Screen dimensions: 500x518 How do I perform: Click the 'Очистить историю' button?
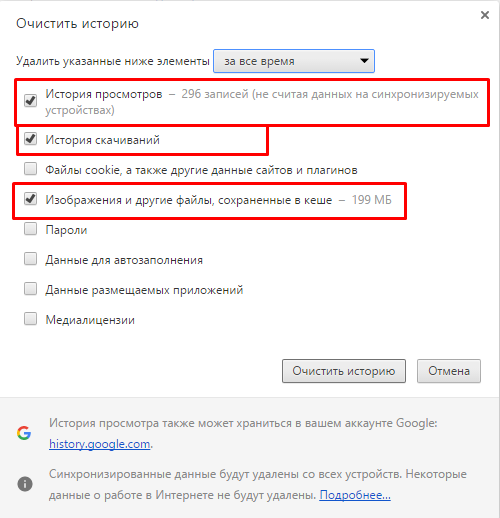pyautogui.click(x=344, y=371)
